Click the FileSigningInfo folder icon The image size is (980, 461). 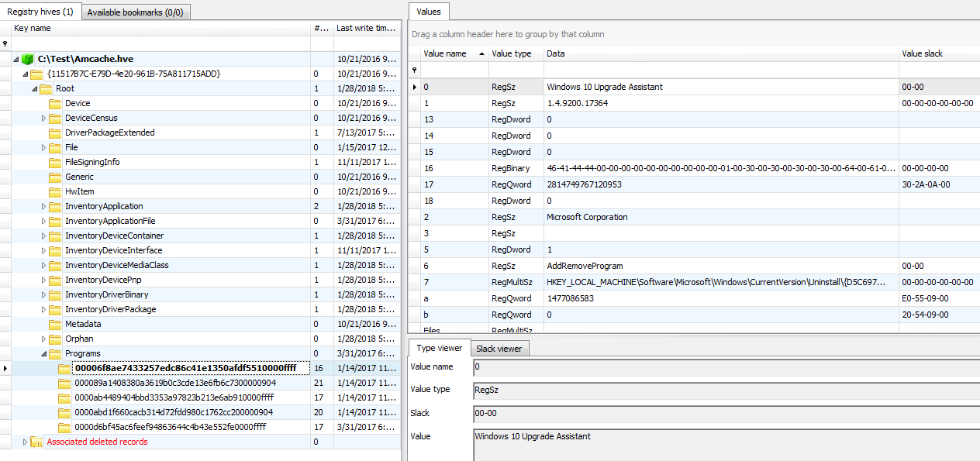pos(55,162)
